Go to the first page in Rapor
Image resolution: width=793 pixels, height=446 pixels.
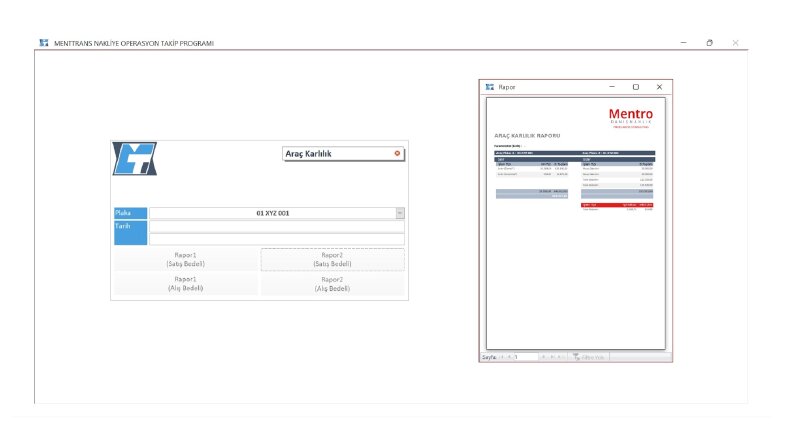tap(502, 357)
